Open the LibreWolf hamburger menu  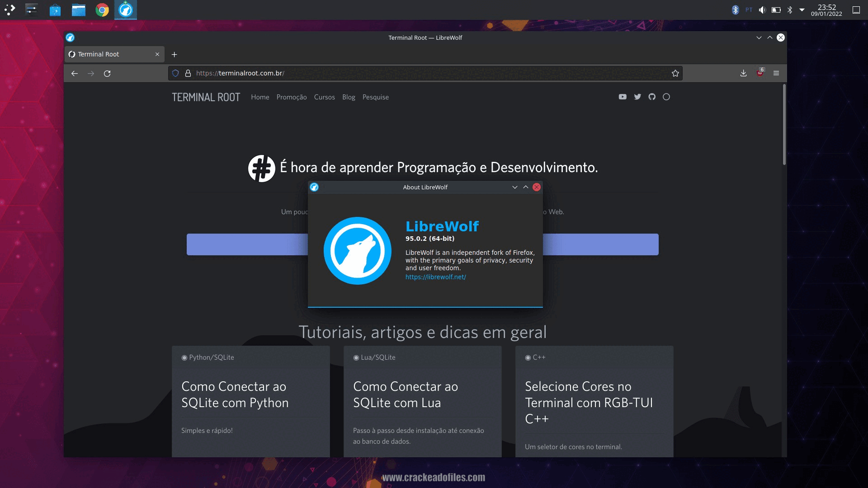(x=776, y=73)
